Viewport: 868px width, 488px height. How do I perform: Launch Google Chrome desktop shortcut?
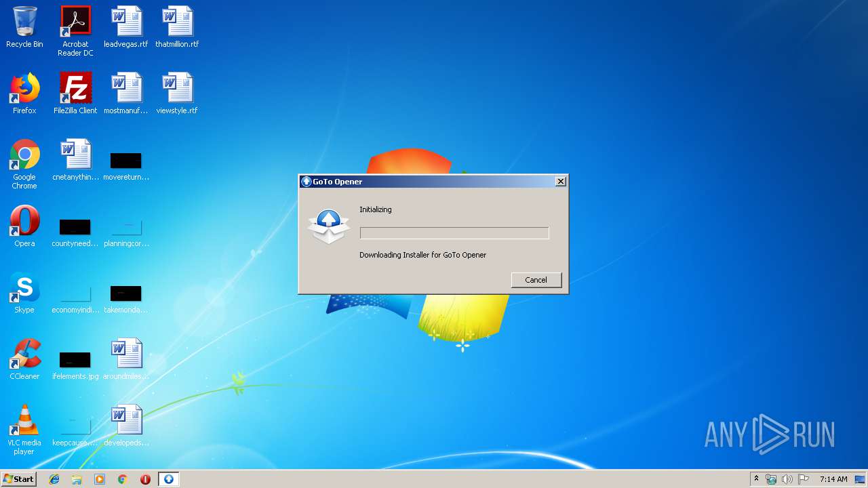click(x=24, y=164)
